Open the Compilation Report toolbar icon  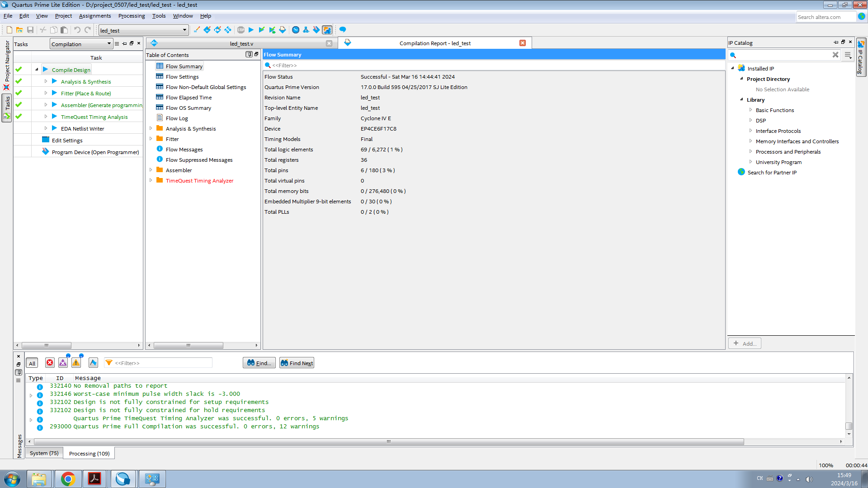pyautogui.click(x=283, y=30)
